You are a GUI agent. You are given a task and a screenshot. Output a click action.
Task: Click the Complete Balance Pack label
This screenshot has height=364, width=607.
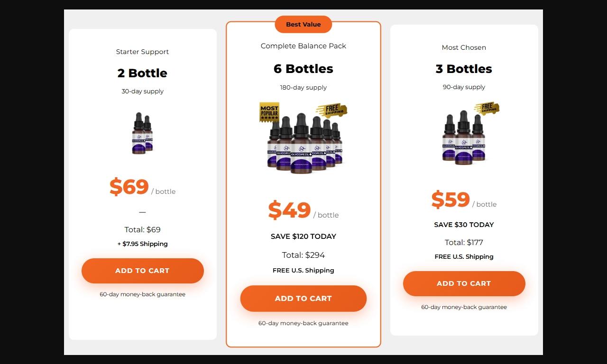tap(303, 46)
